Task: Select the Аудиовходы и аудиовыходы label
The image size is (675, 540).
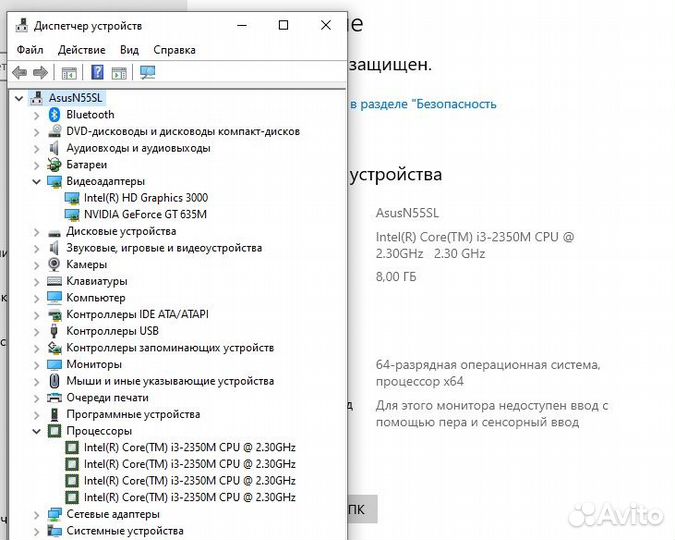Action: [x=138, y=148]
